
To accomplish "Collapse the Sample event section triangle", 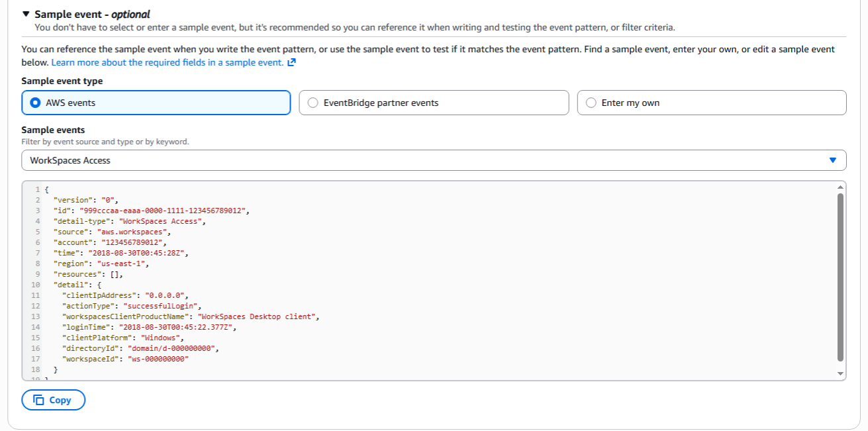I will [26, 14].
